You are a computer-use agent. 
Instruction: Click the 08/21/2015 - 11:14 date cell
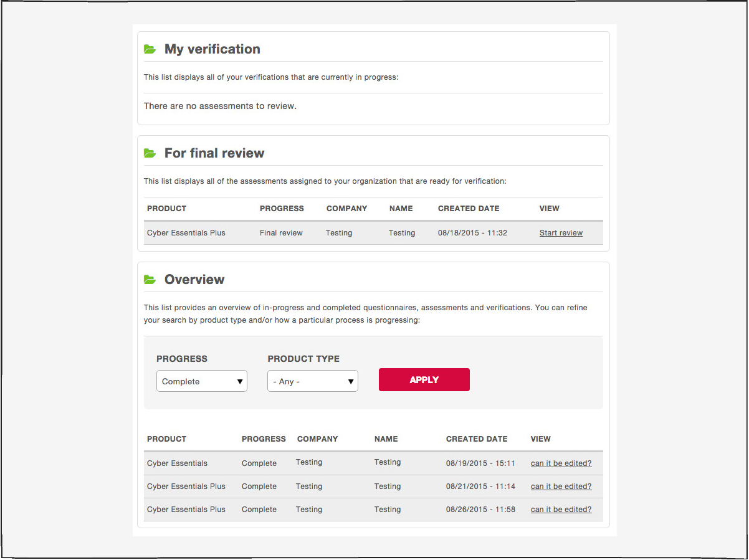click(x=480, y=486)
